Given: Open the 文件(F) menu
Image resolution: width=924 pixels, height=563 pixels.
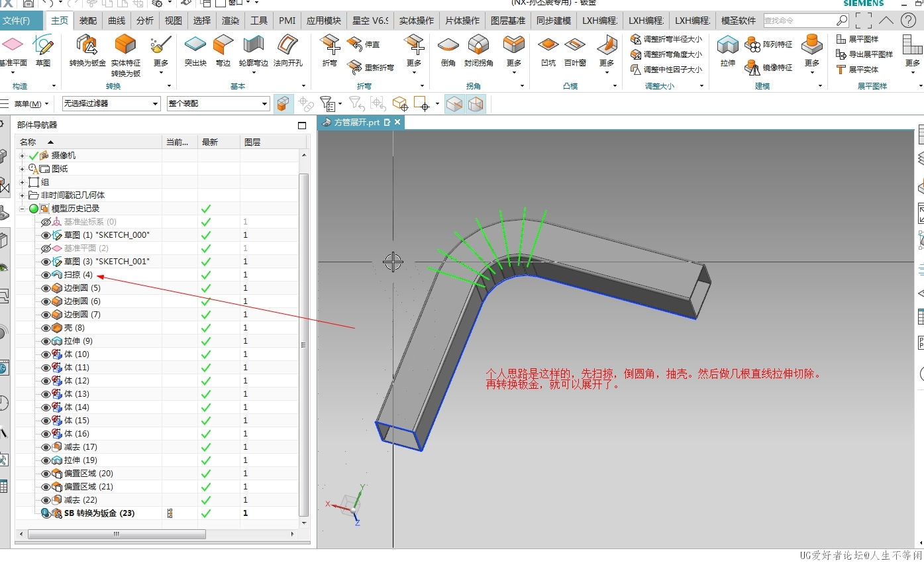Looking at the screenshot, I should (17, 21).
